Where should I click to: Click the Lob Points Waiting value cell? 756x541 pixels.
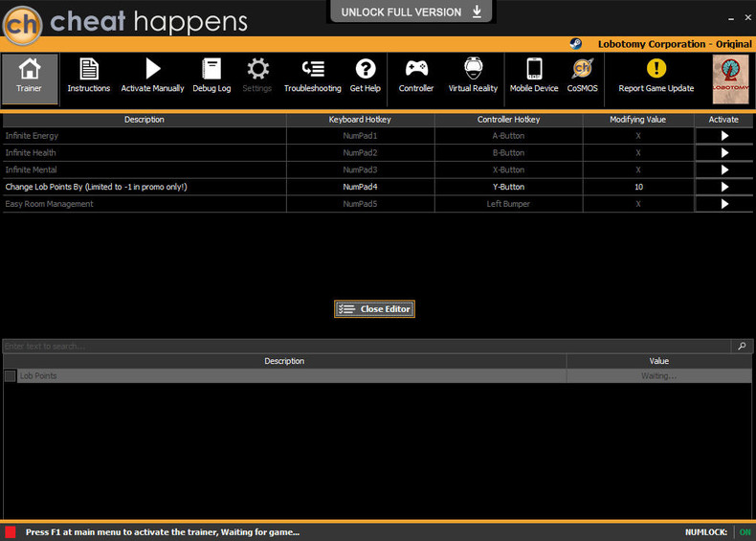pyautogui.click(x=658, y=376)
